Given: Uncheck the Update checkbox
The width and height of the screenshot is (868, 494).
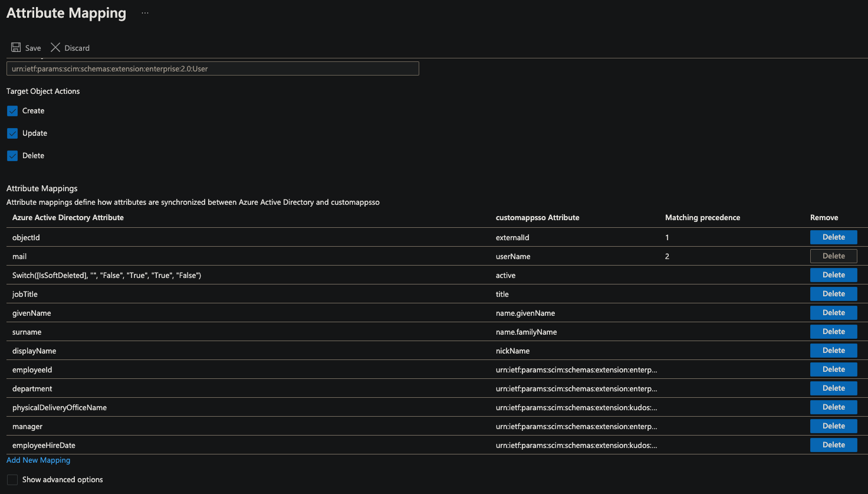Looking at the screenshot, I should click(x=12, y=133).
